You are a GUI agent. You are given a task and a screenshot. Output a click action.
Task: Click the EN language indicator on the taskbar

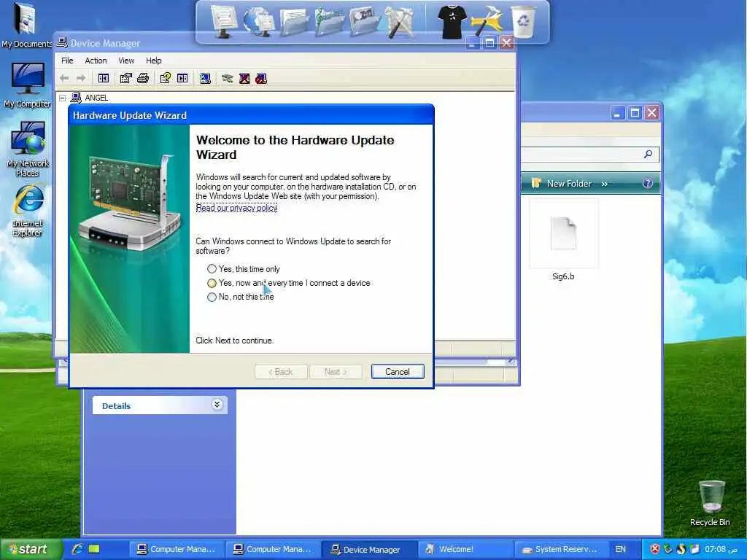tap(621, 549)
